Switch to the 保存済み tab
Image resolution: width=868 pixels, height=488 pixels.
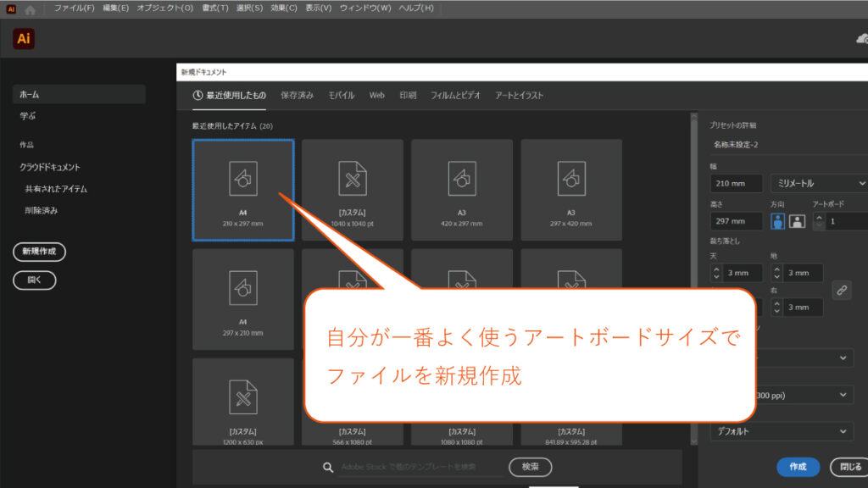click(x=297, y=95)
